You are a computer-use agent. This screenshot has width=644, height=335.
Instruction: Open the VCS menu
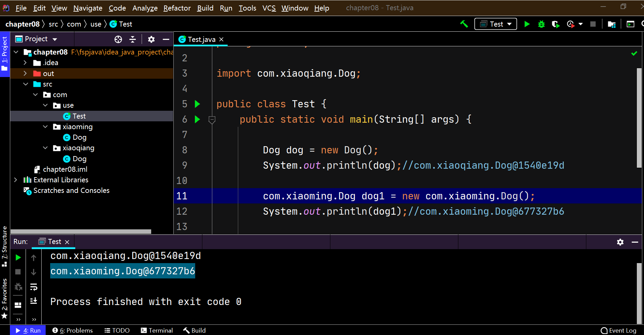point(269,8)
